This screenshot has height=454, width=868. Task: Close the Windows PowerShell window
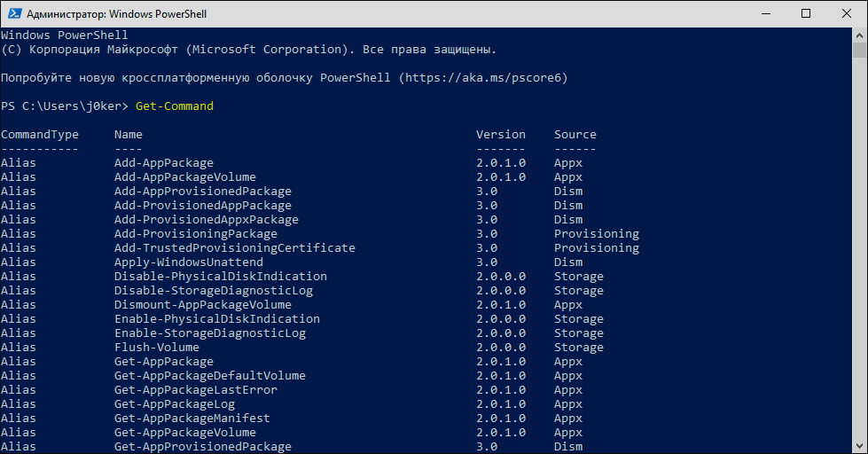point(846,14)
